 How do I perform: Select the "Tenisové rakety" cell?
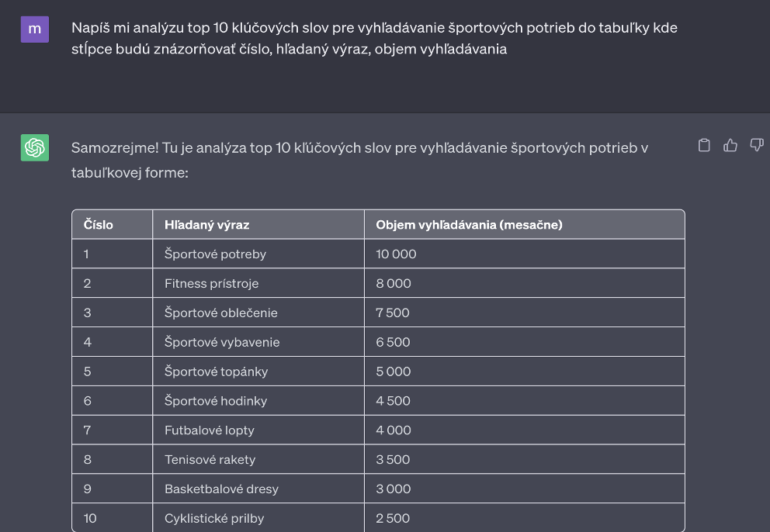(x=210, y=461)
